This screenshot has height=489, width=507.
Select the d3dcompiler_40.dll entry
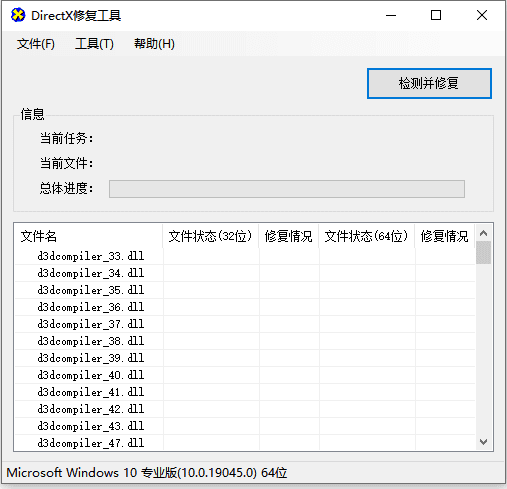click(245, 375)
